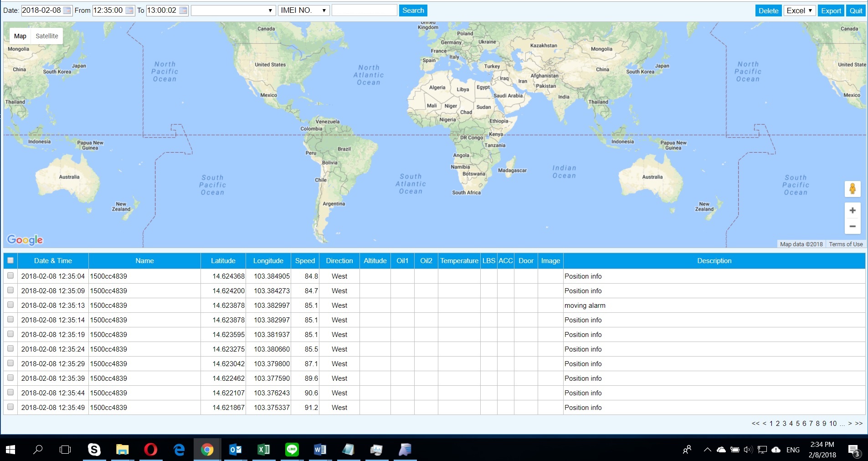
Task: Open Windows search from the taskbar
Action: tap(38, 450)
